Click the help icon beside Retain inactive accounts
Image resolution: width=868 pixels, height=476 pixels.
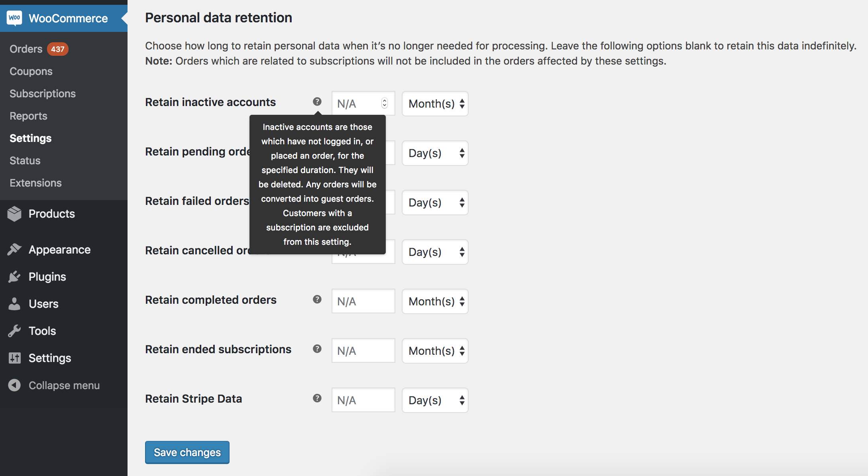[x=317, y=102]
